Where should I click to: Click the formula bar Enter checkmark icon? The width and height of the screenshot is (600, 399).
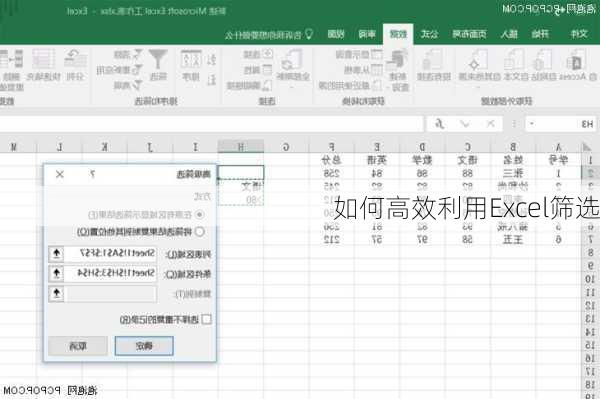click(x=465, y=124)
